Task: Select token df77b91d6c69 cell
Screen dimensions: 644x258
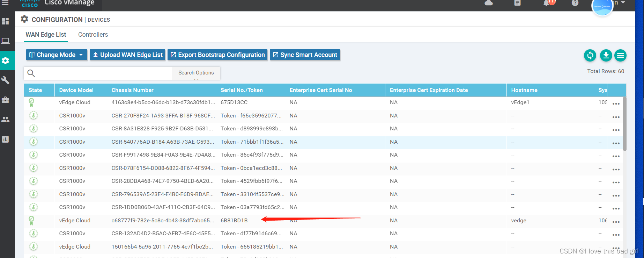Action: [x=251, y=234]
